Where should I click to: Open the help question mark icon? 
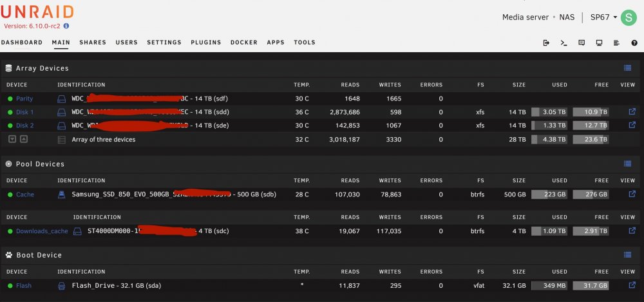coord(634,42)
